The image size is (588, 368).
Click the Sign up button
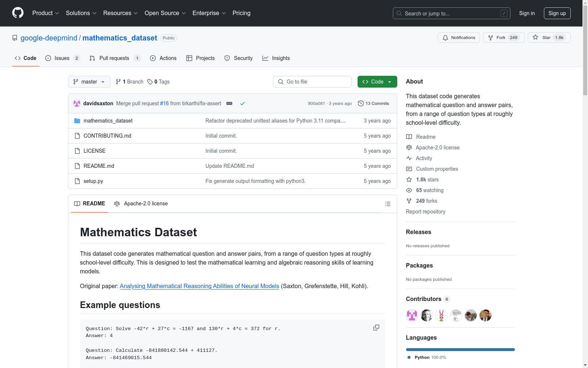557,13
